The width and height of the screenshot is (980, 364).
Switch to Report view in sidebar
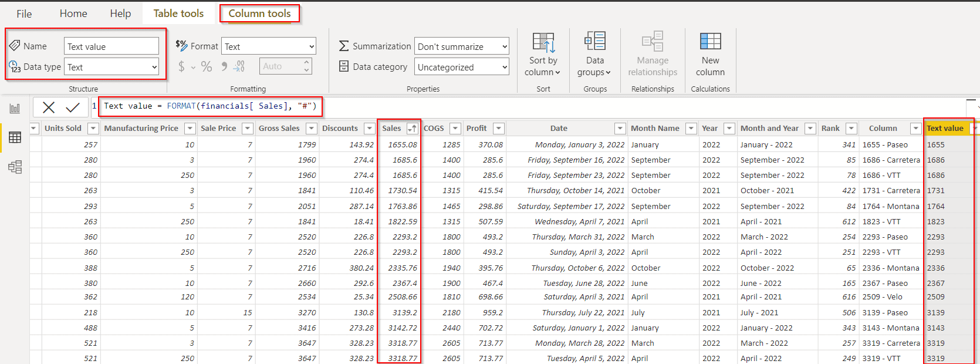(x=15, y=109)
